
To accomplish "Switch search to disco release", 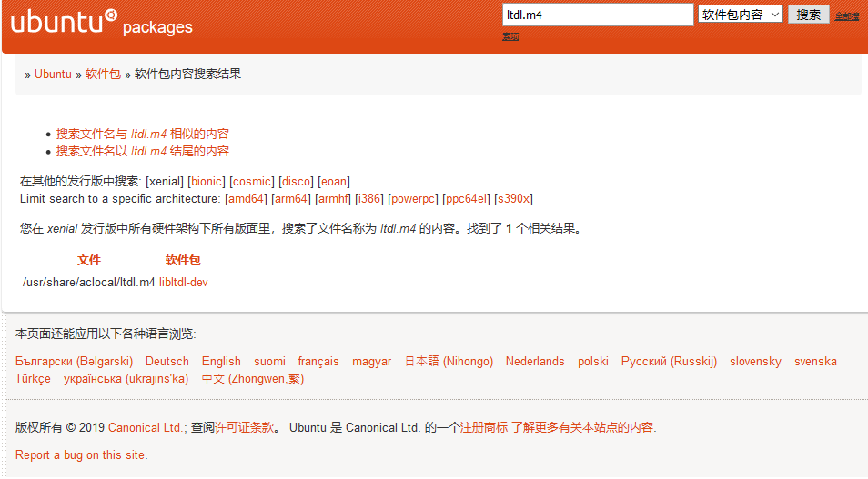I will coord(297,182).
